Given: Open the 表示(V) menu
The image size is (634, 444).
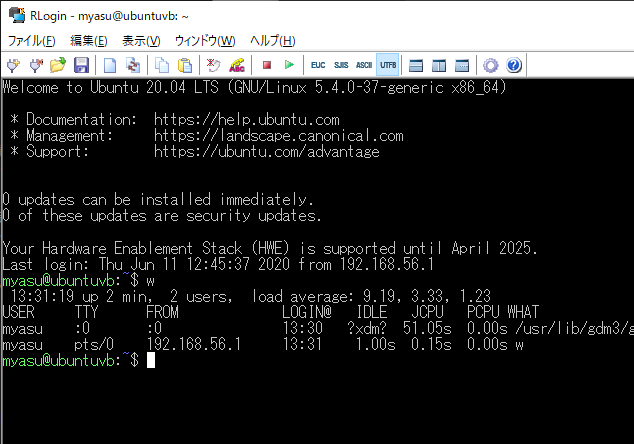Looking at the screenshot, I should (x=141, y=41).
